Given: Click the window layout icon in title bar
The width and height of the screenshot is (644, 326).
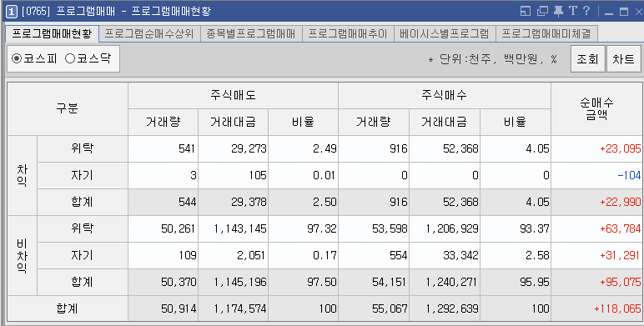Looking at the screenshot, I should [x=525, y=12].
